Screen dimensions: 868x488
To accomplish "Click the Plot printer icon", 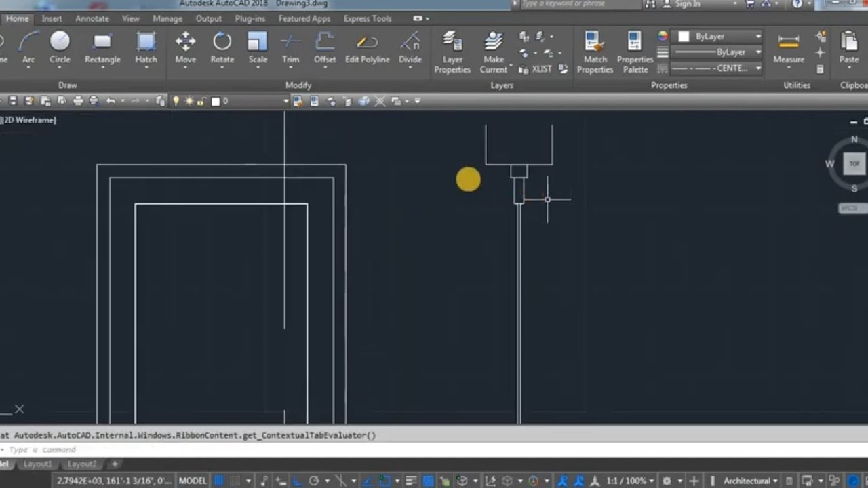I will pyautogui.click(x=78, y=101).
